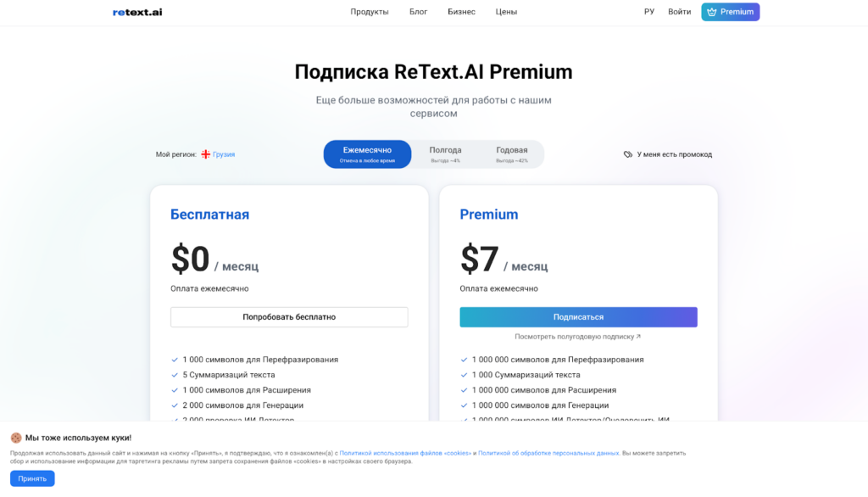Click the Войти login link

679,12
